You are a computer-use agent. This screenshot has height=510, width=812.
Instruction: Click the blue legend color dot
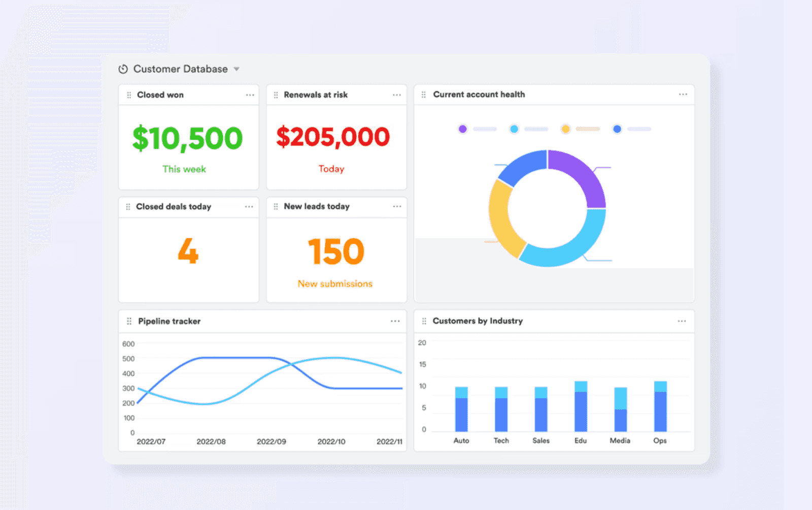[617, 129]
